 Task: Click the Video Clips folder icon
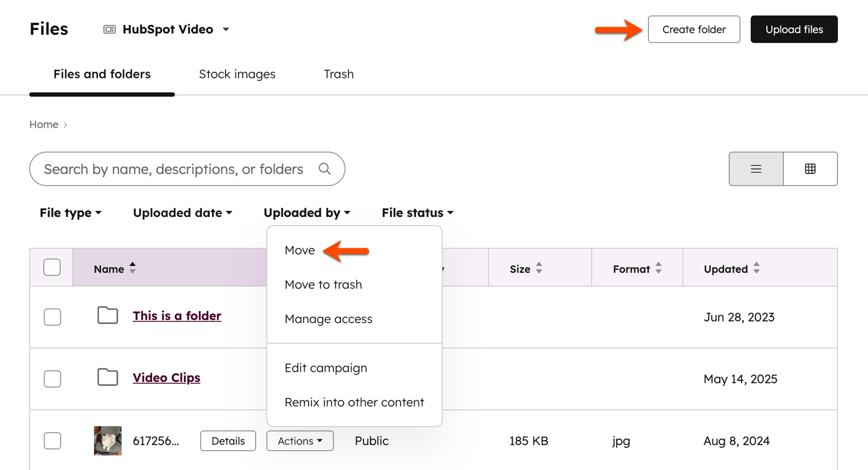pyautogui.click(x=108, y=377)
